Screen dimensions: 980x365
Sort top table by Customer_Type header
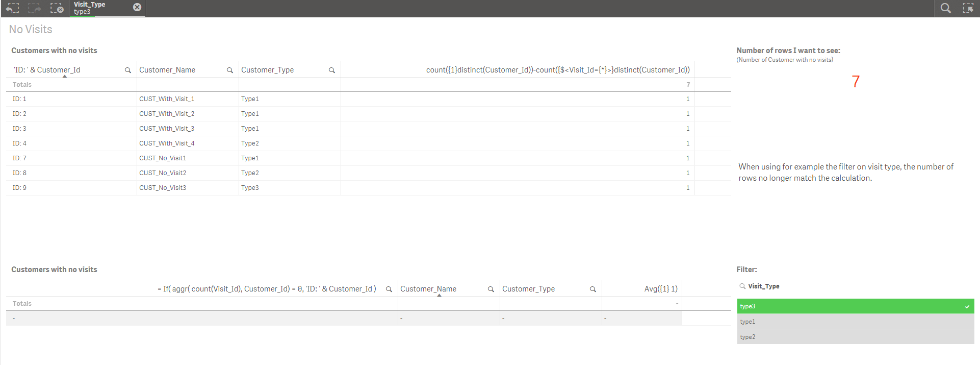click(x=267, y=70)
